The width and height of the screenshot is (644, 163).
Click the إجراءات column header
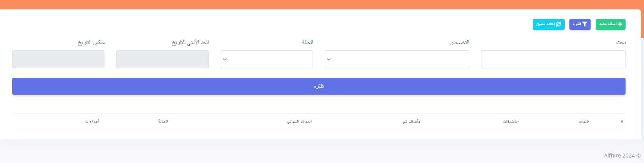click(x=92, y=122)
